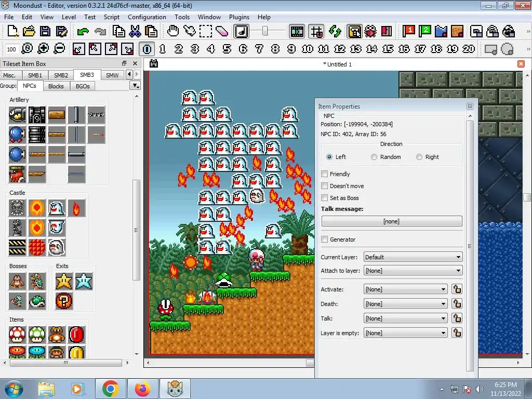Screen dimensions: 532x399
Task: Click the green flag player 2 start
Action: pyautogui.click(x=425, y=32)
